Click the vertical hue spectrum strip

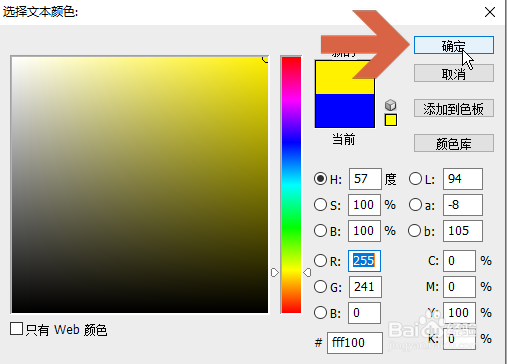(291, 185)
